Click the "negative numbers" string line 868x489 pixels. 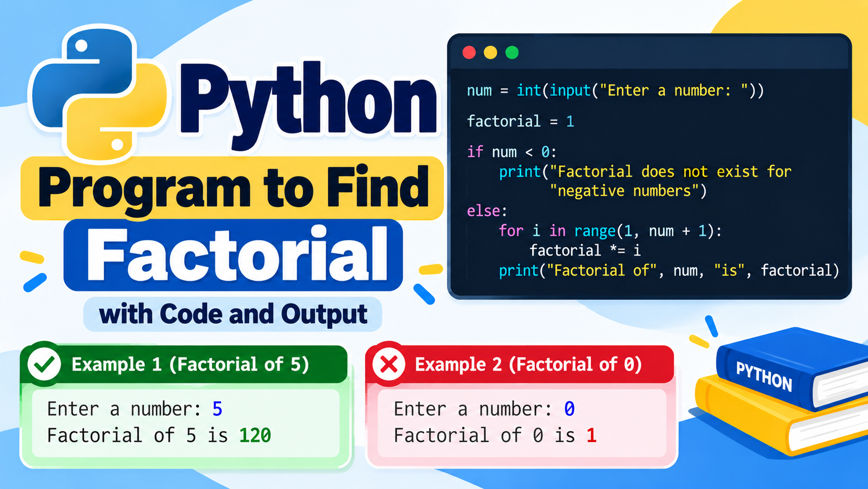(x=628, y=191)
